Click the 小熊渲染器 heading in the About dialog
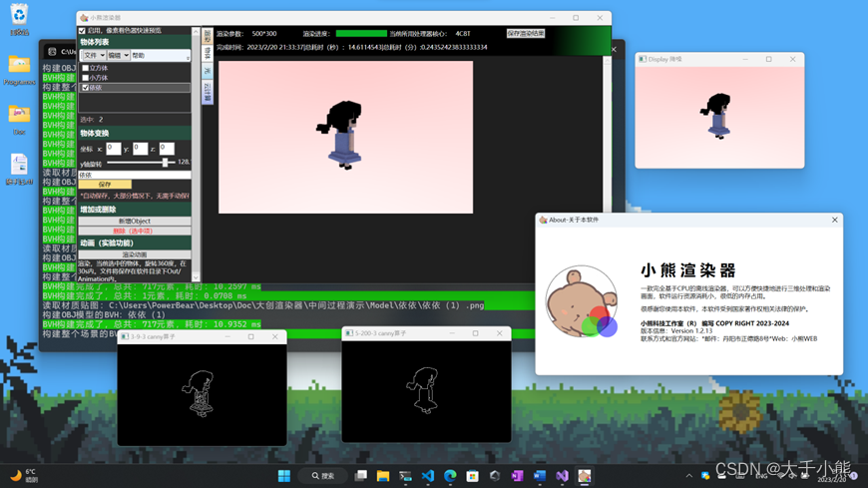Screen dimensions: 868x488 (688, 270)
